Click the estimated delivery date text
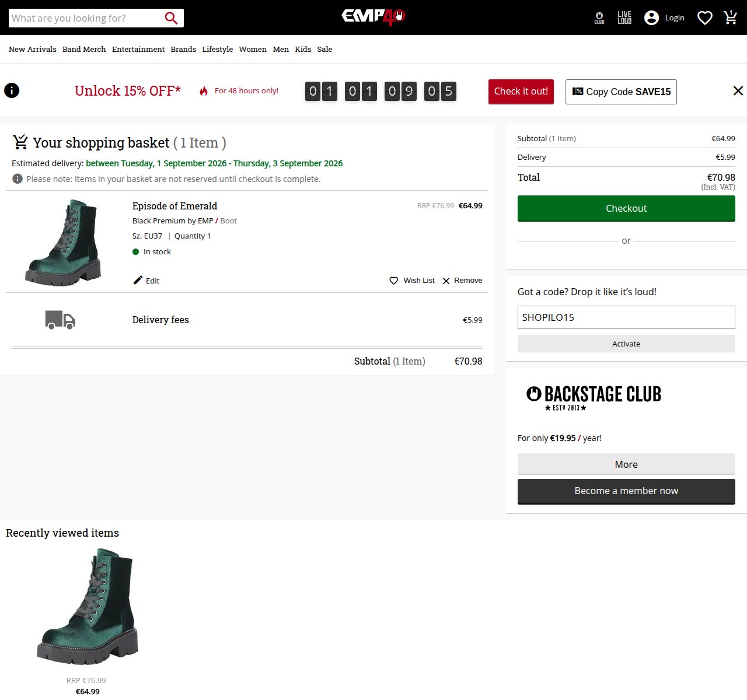Viewport: 747px width, 700px height. pos(214,163)
